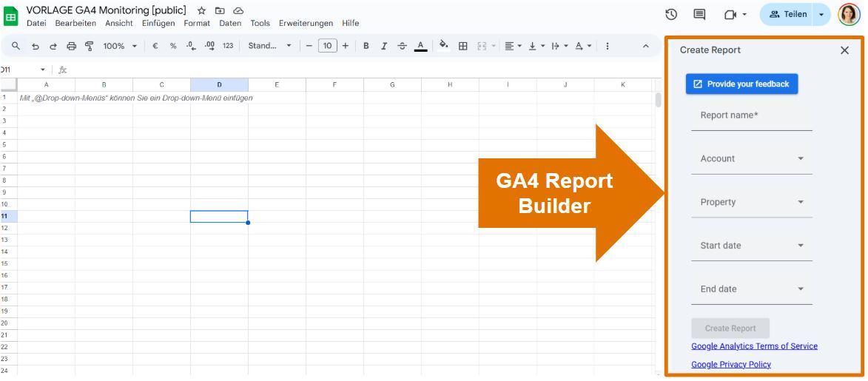This screenshot has height=381, width=868.
Task: Expand the Property dropdown
Action: click(x=752, y=203)
